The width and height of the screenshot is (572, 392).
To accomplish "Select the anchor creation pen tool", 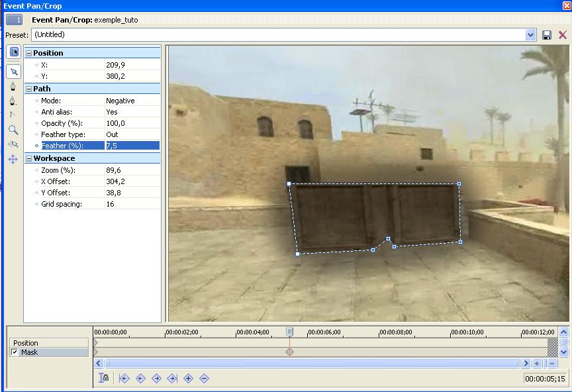I will tap(13, 86).
